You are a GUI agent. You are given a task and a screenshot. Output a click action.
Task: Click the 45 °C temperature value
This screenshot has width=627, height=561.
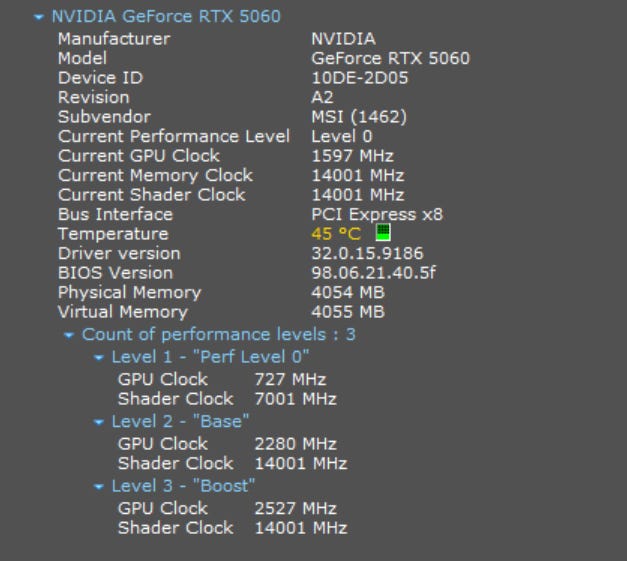tap(336, 234)
